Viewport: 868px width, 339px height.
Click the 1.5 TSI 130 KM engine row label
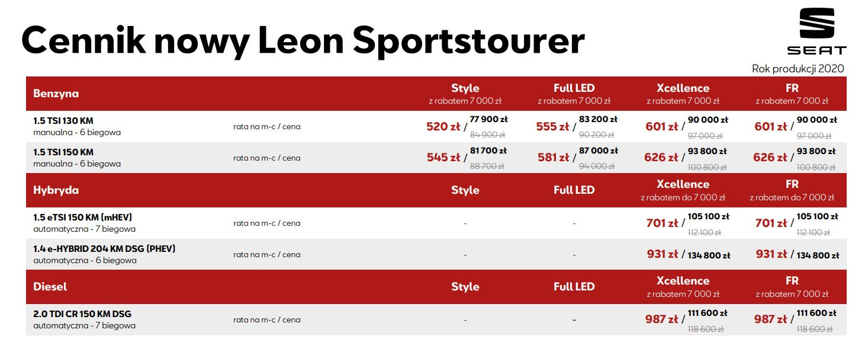click(63, 121)
